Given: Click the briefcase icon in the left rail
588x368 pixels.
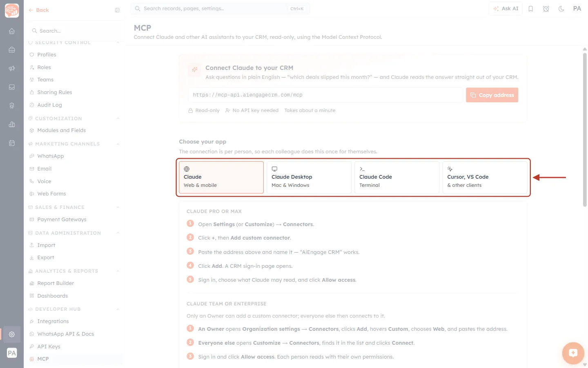Looking at the screenshot, I should pyautogui.click(x=12, y=50).
